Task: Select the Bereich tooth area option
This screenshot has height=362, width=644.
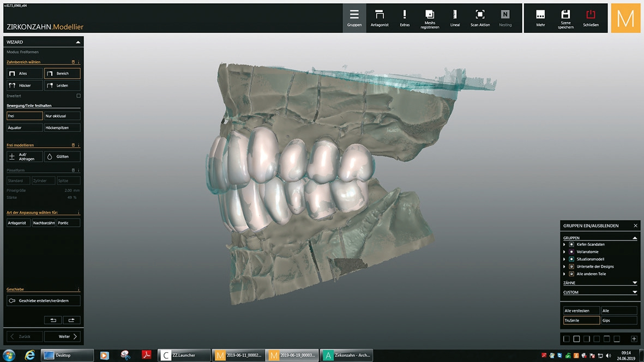Action: click(x=62, y=74)
